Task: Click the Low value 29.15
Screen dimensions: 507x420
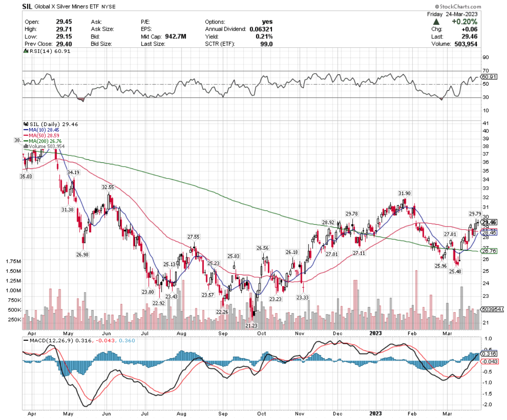Action: pyautogui.click(x=64, y=36)
